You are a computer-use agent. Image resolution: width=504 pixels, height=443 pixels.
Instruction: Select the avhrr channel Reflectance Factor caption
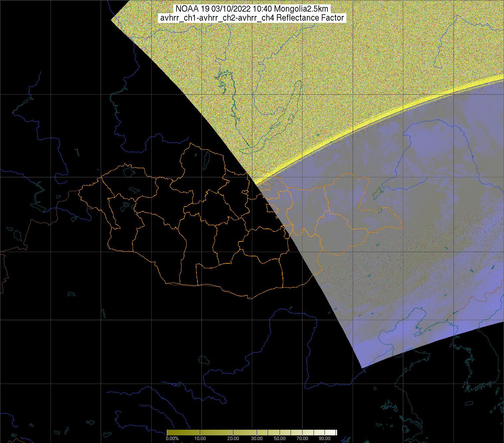tap(252, 18)
